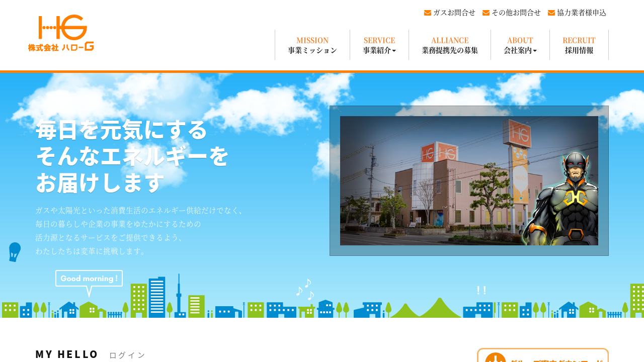Follow the 協力業者様申込 application link
This screenshot has width=644, height=362.
(x=581, y=13)
